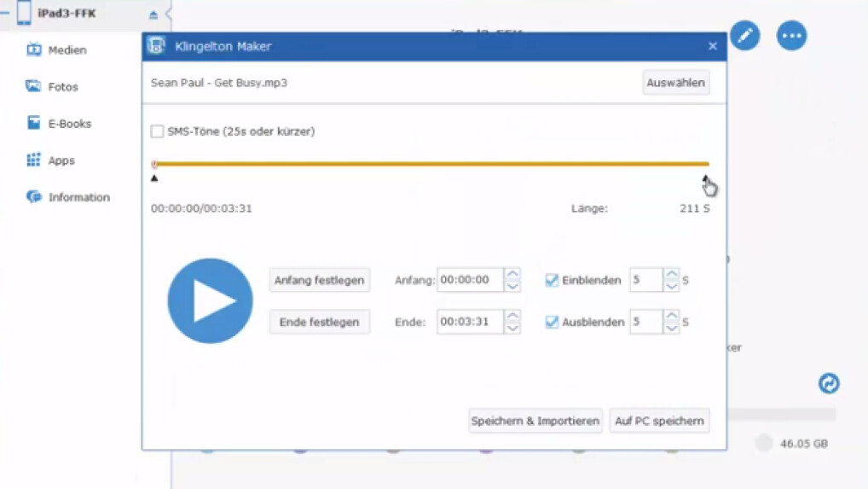The height and width of the screenshot is (489, 868).
Task: Click the blue pencil edit icon
Action: (744, 36)
